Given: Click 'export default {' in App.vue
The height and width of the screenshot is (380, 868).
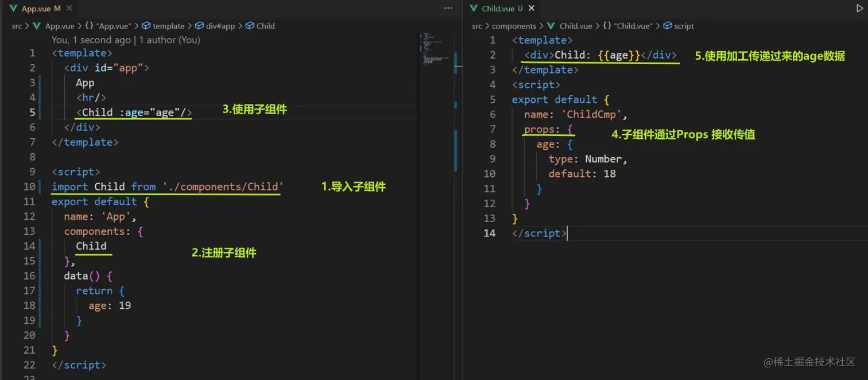Looking at the screenshot, I should pos(100,201).
